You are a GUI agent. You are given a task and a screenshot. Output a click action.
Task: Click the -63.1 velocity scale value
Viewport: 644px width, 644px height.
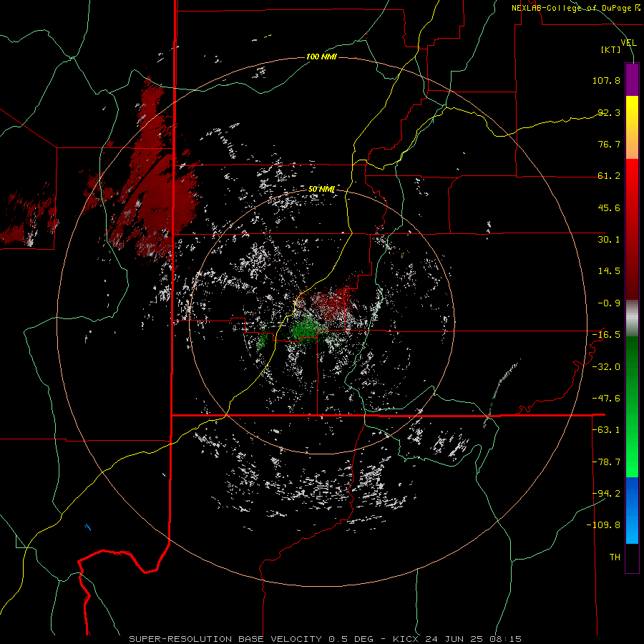pos(606,430)
